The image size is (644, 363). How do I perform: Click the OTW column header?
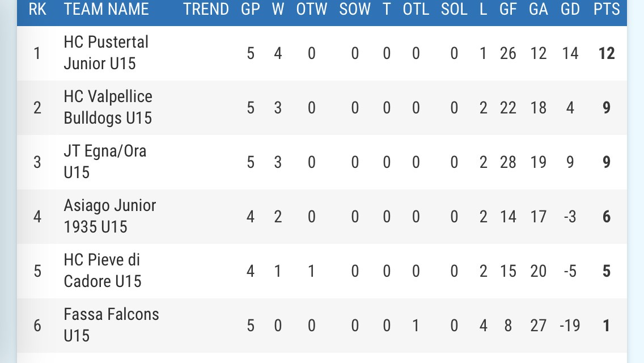tap(312, 9)
